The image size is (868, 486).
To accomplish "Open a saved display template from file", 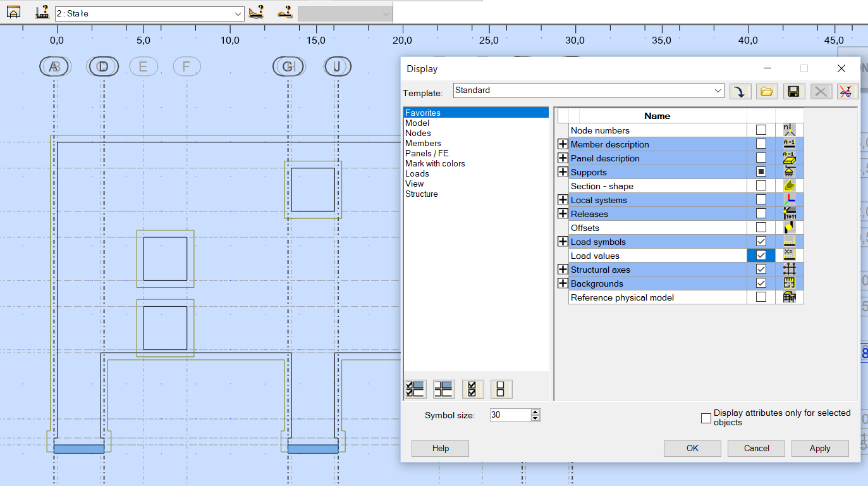I will point(767,91).
